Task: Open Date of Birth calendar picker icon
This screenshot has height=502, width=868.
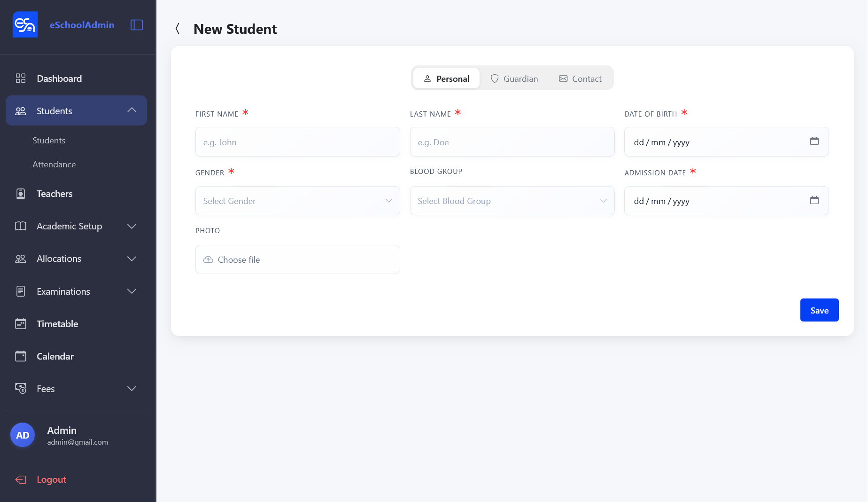Action: [814, 141]
